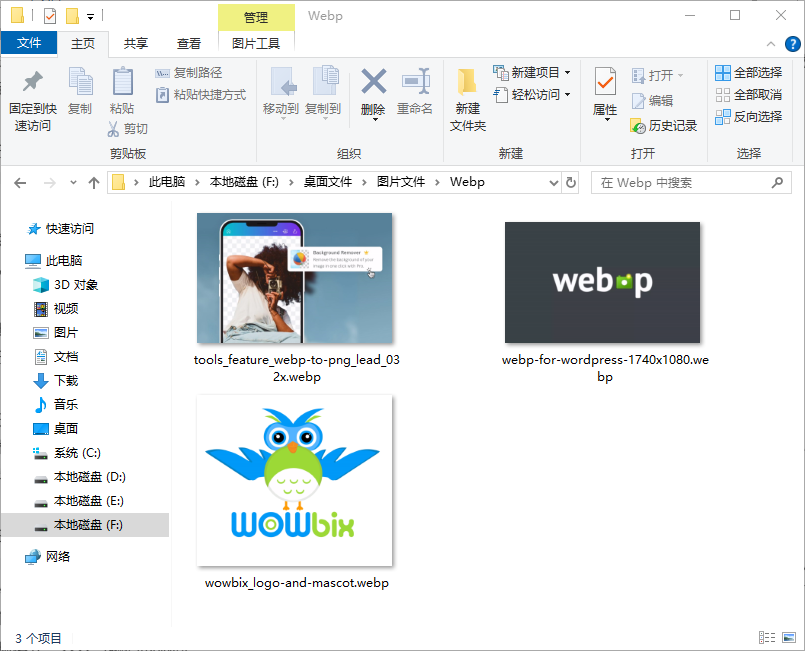Click Select None (全部取消)

749,95
